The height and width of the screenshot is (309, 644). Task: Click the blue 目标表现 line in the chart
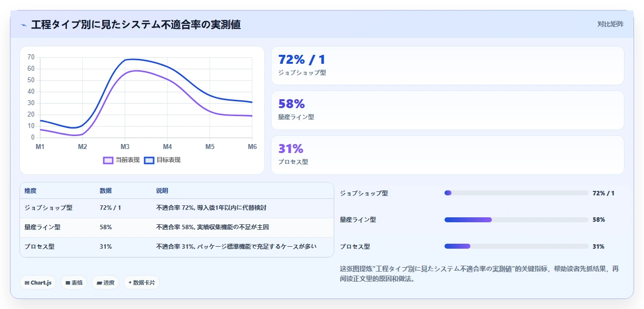[x=168, y=67]
